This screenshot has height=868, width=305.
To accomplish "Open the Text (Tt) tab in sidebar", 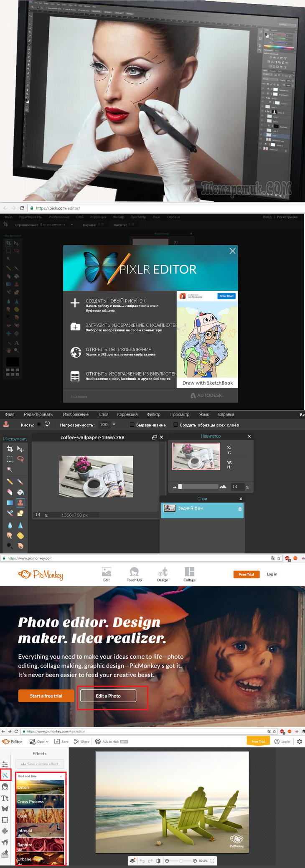I will point(5,798).
